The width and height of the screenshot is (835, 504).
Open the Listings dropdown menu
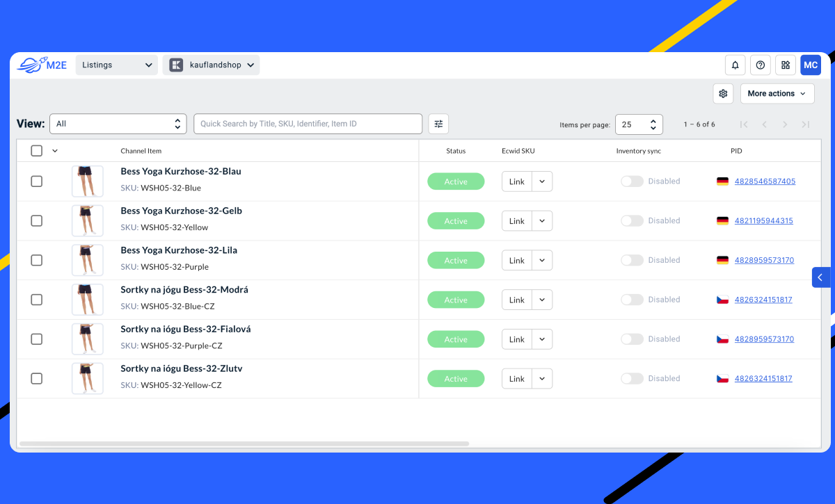point(117,65)
